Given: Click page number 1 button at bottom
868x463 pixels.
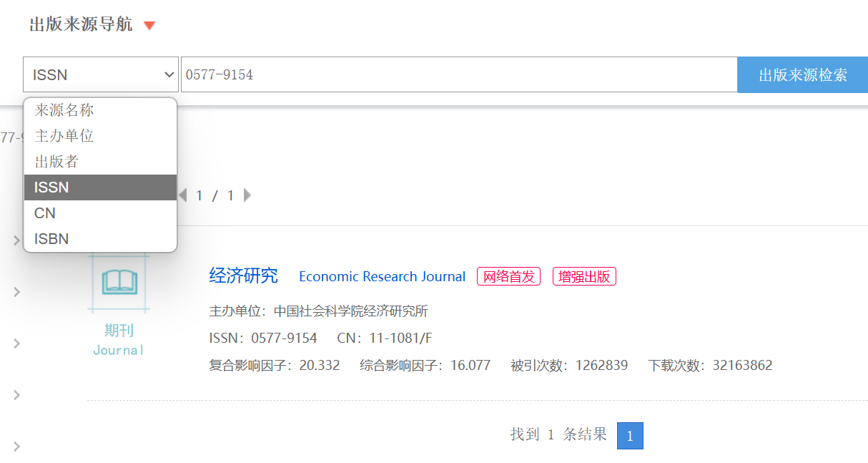Looking at the screenshot, I should (630, 436).
